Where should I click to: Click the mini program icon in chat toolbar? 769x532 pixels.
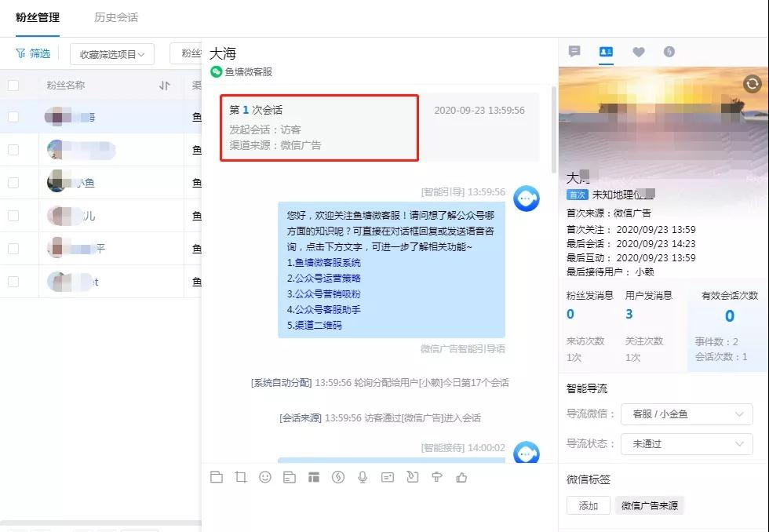point(338,477)
